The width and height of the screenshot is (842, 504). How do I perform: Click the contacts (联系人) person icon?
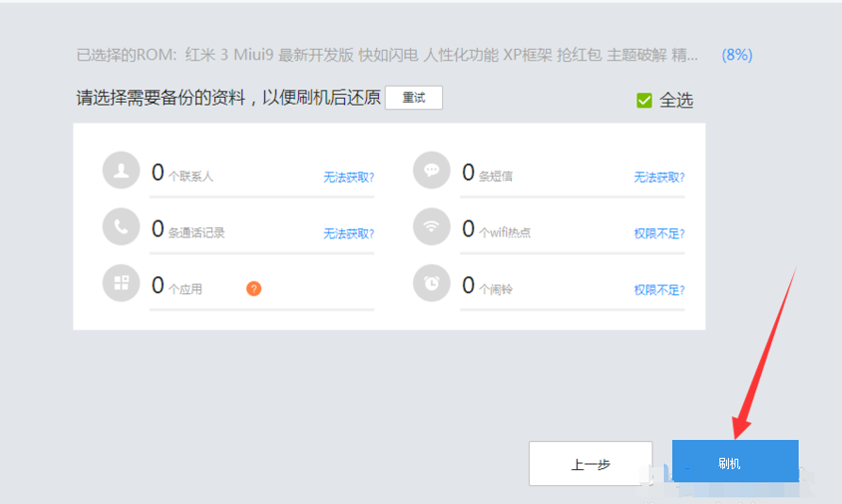(x=121, y=171)
